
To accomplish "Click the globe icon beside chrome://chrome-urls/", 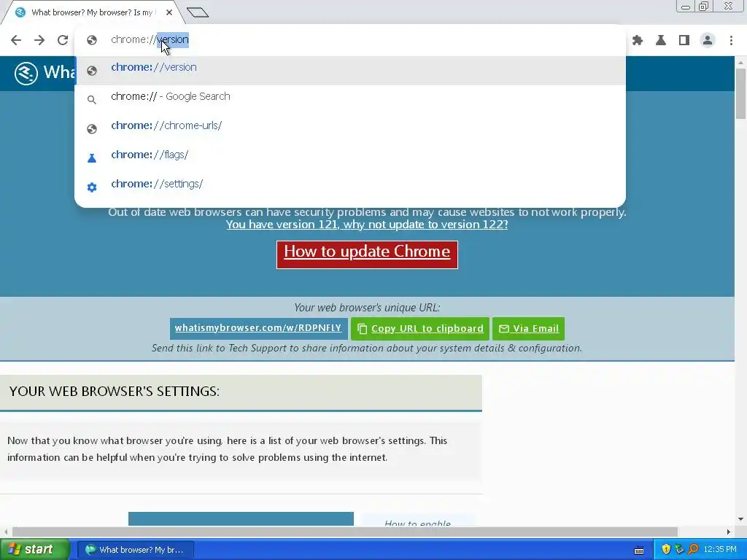I will (x=92, y=128).
